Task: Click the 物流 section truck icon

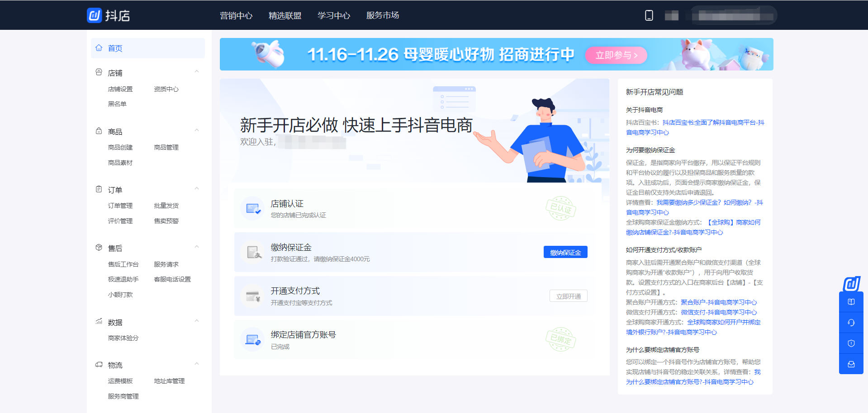Action: pyautogui.click(x=99, y=364)
